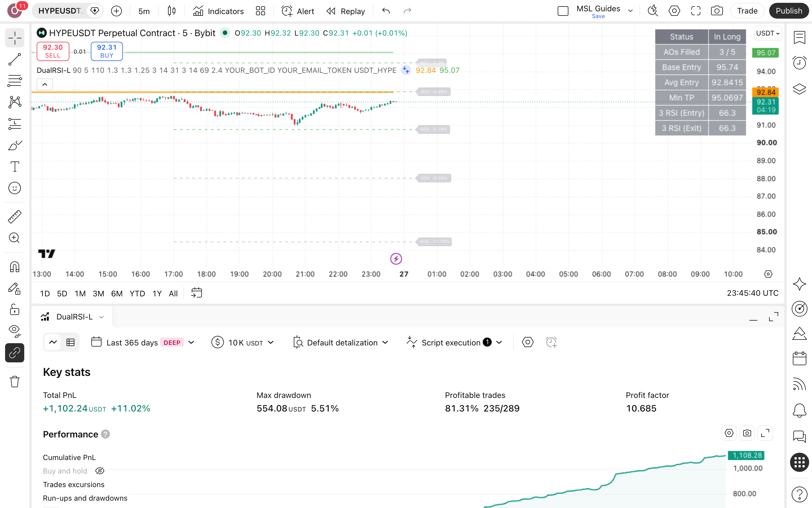Open the 23:45:40 UTC timezone menu
This screenshot has width=812, height=508.
coord(753,293)
